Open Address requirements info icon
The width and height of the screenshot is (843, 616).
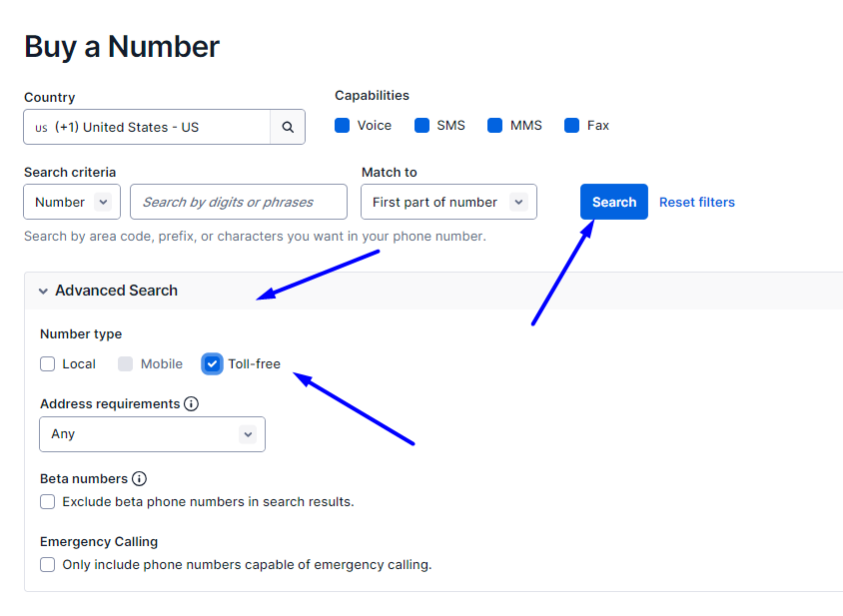tap(191, 404)
